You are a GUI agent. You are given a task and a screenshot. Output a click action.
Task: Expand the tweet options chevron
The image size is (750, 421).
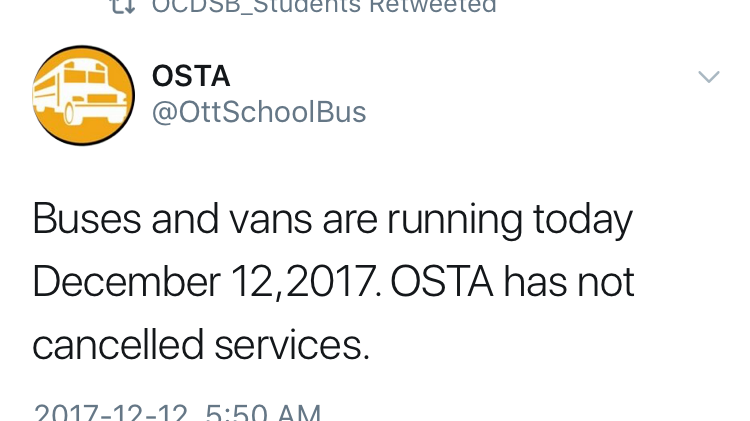coord(708,77)
